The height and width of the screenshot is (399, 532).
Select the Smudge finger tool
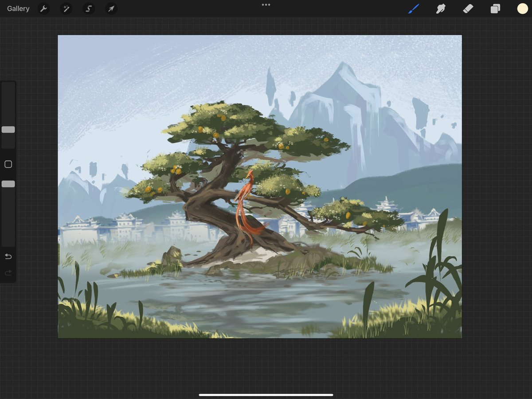point(441,8)
